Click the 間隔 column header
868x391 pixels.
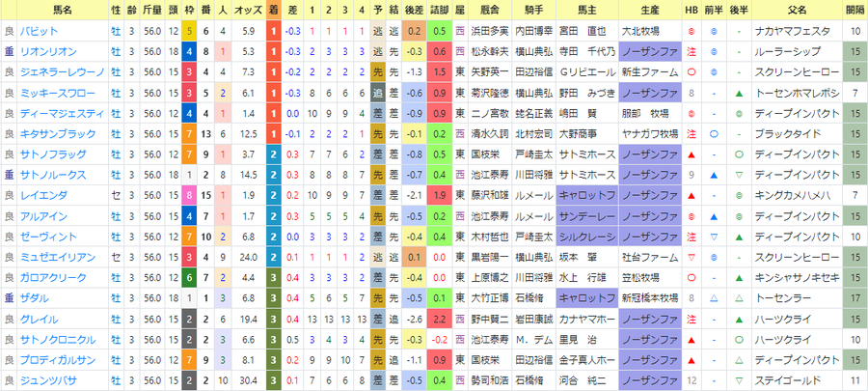[x=854, y=10]
